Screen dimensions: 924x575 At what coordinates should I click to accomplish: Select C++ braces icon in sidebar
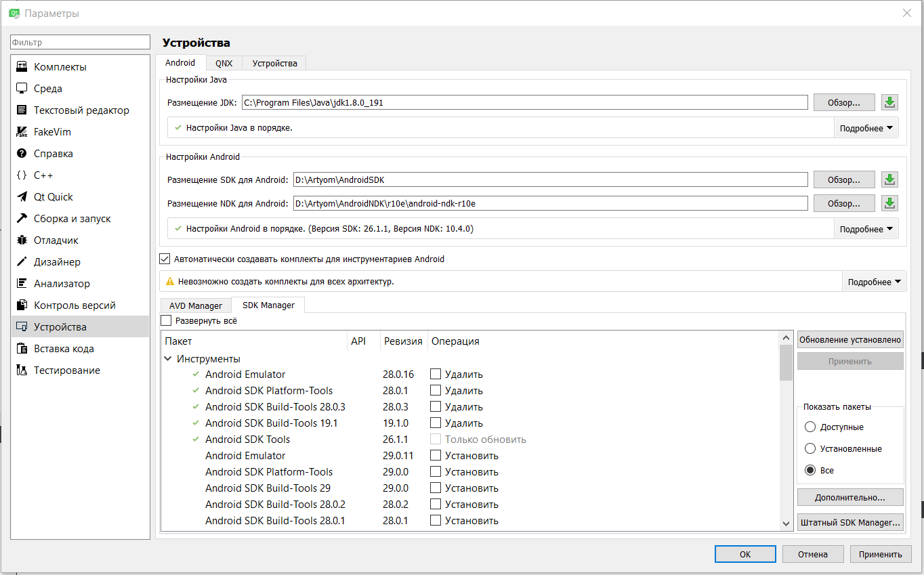tap(22, 175)
